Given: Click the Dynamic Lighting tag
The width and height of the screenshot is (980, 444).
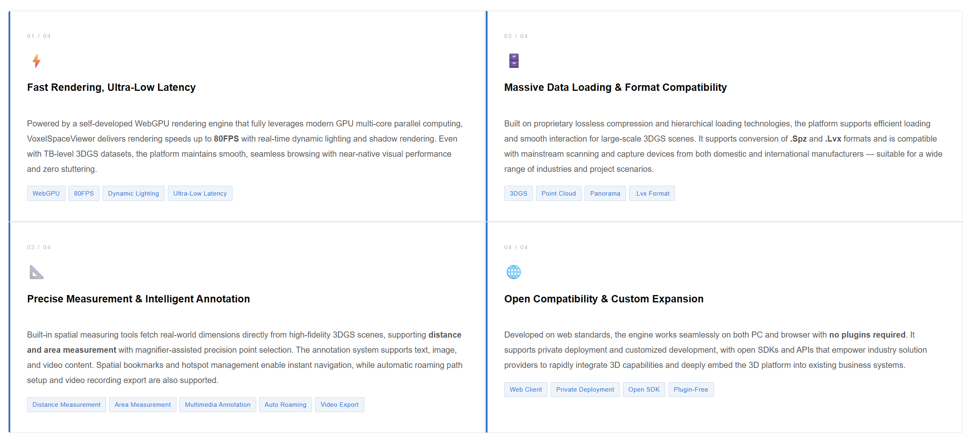Looking at the screenshot, I should (x=133, y=194).
